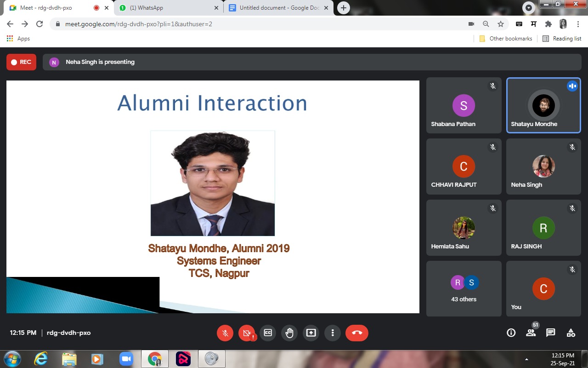Screen dimensions: 588x368
Task: Open the more options three-dot menu
Action: click(333, 333)
